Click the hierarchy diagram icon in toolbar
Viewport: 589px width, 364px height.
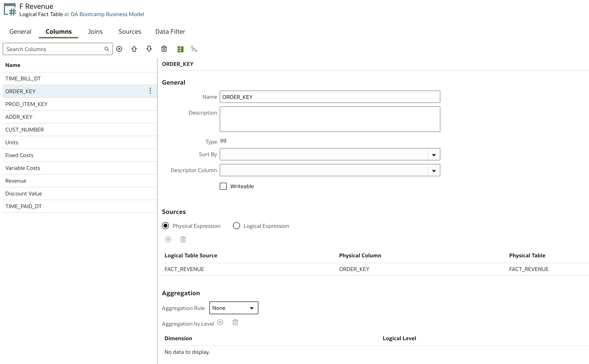(194, 49)
